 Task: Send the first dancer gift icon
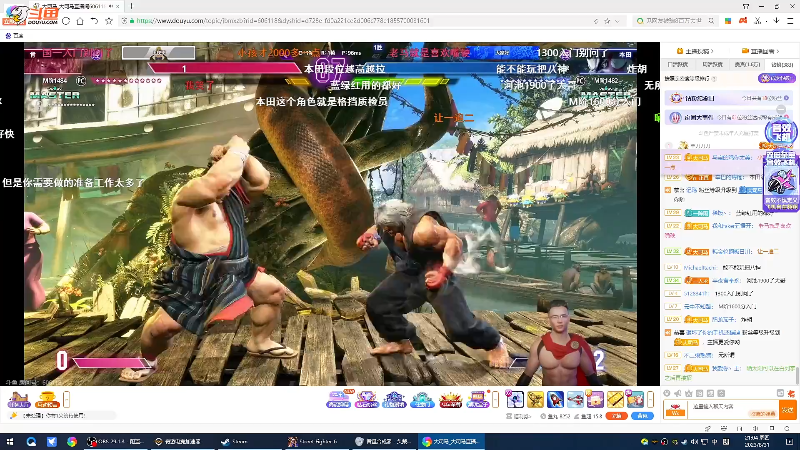point(515,399)
